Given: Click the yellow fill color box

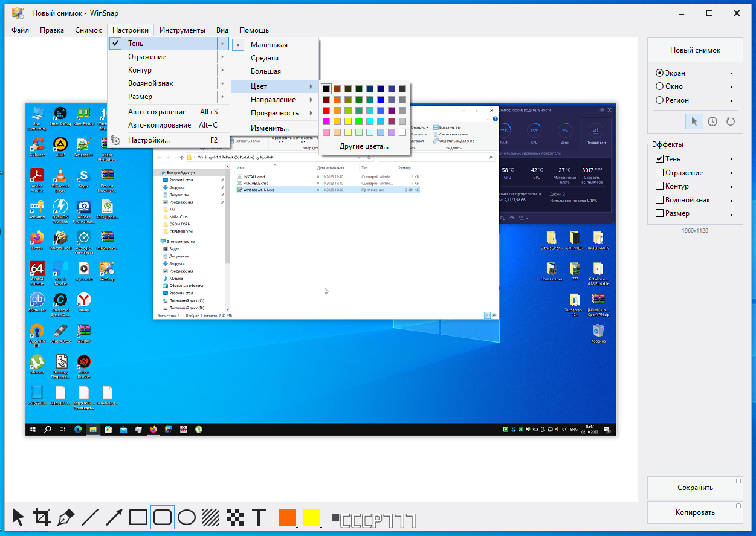Looking at the screenshot, I should 311,517.
